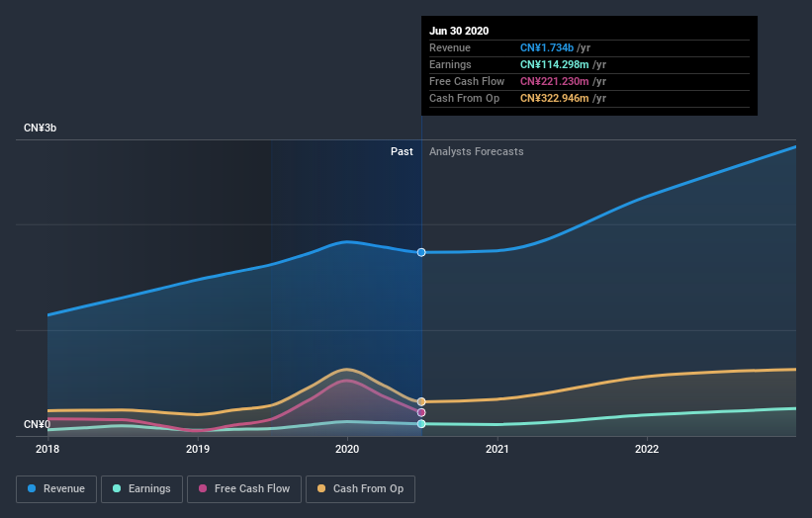Toggle the Cash From Op legend series
Viewport: 812px width, 518px height.
click(360, 489)
